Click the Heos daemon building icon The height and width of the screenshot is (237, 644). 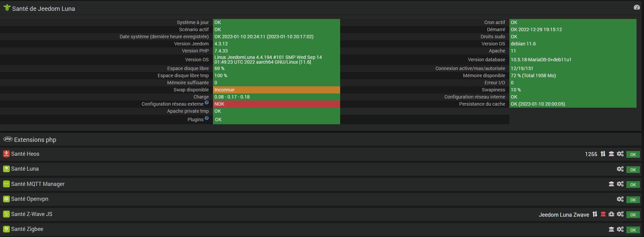(611, 154)
